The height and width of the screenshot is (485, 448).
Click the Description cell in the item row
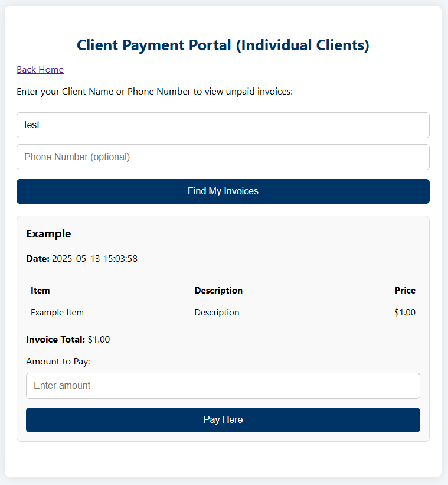[217, 312]
